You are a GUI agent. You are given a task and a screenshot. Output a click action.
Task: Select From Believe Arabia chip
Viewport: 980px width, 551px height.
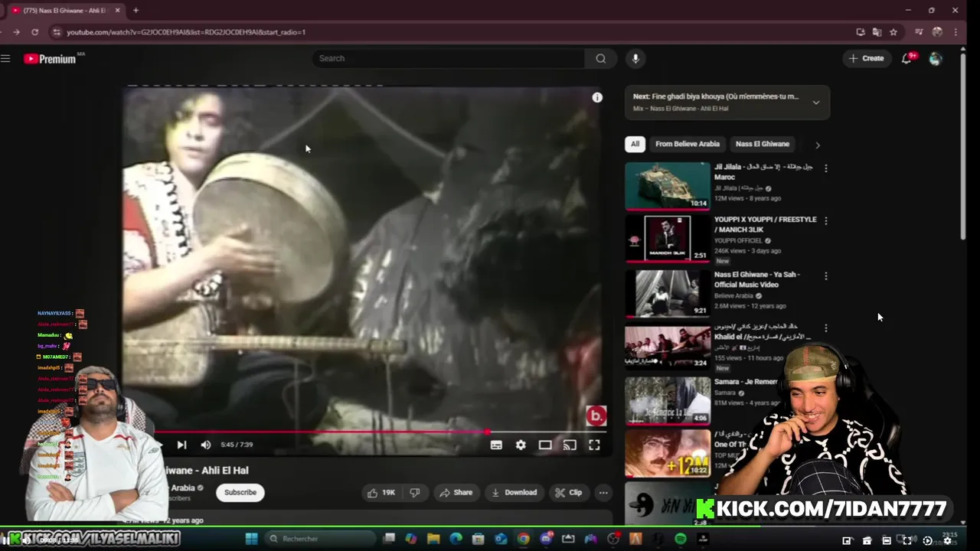point(688,144)
